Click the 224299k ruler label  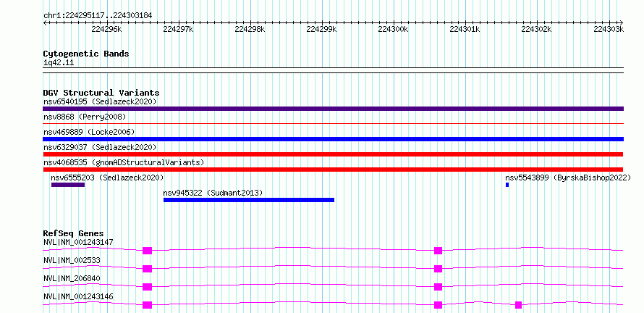(x=321, y=29)
